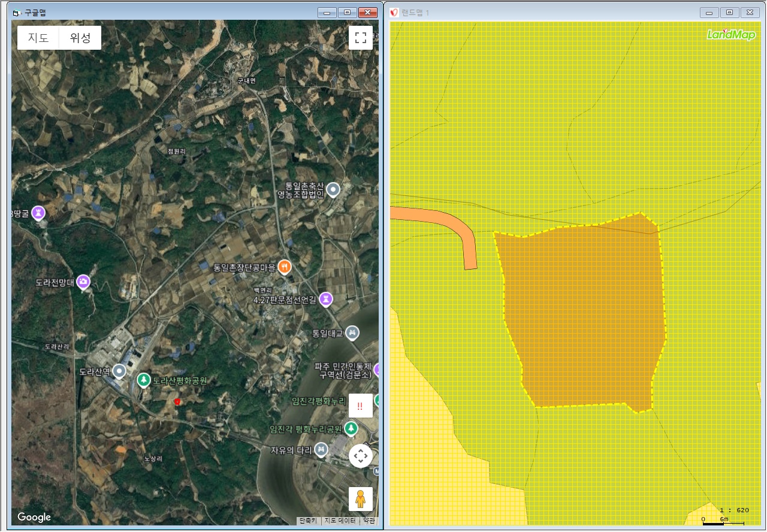Click the red double exclamation button

(x=361, y=406)
